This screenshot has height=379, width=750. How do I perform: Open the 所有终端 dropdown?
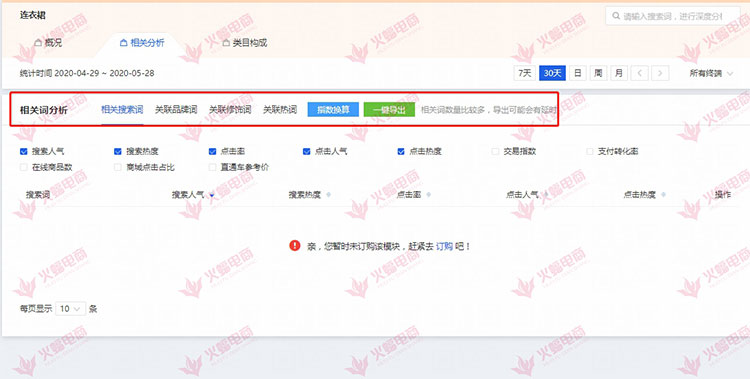click(x=711, y=73)
